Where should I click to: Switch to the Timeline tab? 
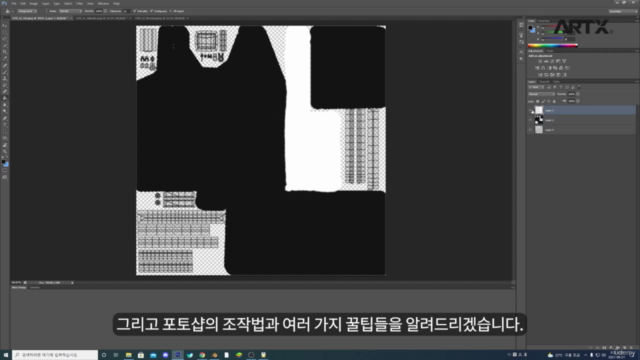tap(35, 287)
